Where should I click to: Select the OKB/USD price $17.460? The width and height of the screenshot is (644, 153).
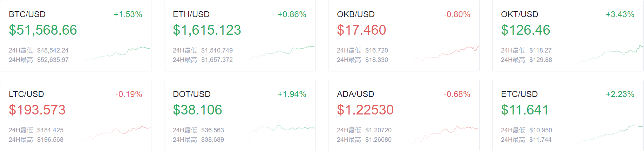coord(361,30)
